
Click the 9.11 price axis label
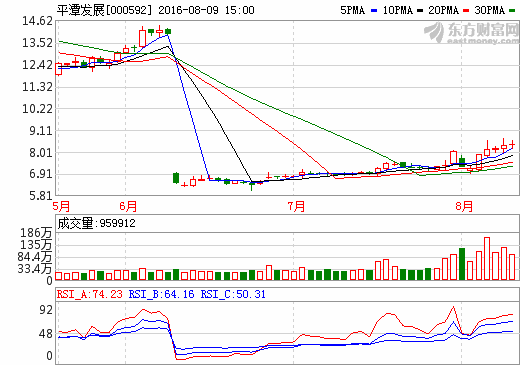point(41,131)
